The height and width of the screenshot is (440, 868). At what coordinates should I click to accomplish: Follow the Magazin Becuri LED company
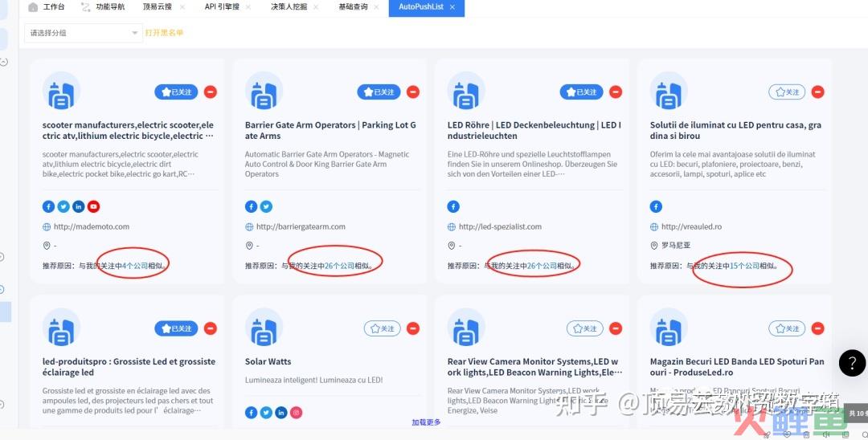pos(787,328)
